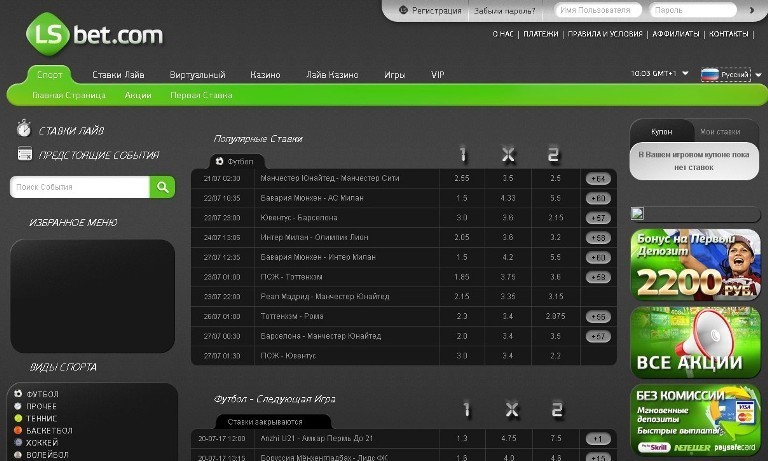
Task: Click the football icon in ФУТБОЛ sidebar row
Action: (x=18, y=393)
